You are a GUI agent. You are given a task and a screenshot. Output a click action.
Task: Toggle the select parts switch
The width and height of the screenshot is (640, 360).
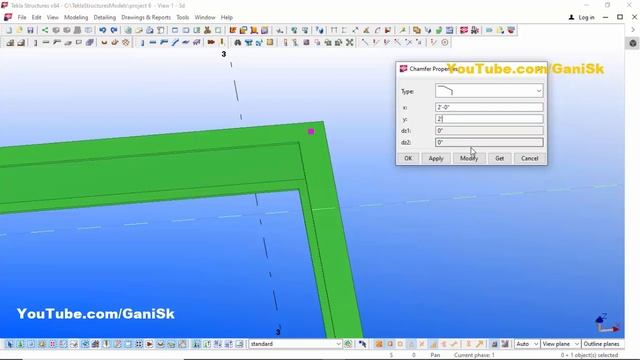coord(31,344)
